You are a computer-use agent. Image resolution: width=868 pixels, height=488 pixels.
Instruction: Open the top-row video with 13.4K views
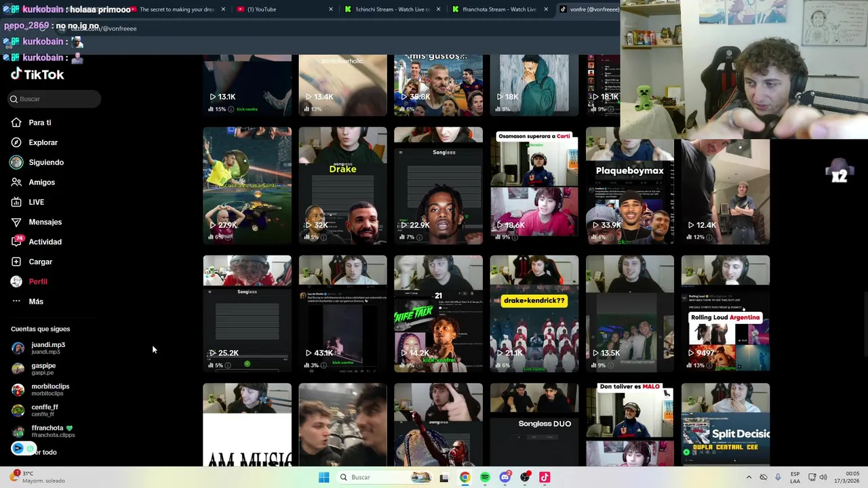point(342,85)
